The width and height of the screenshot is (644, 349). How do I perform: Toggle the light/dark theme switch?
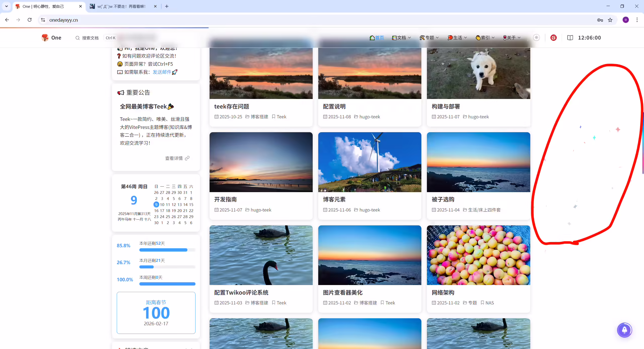pos(536,38)
